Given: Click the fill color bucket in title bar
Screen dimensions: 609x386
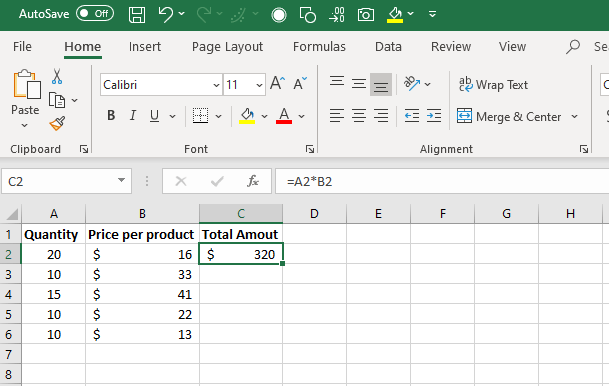Looking at the screenshot, I should pos(395,15).
